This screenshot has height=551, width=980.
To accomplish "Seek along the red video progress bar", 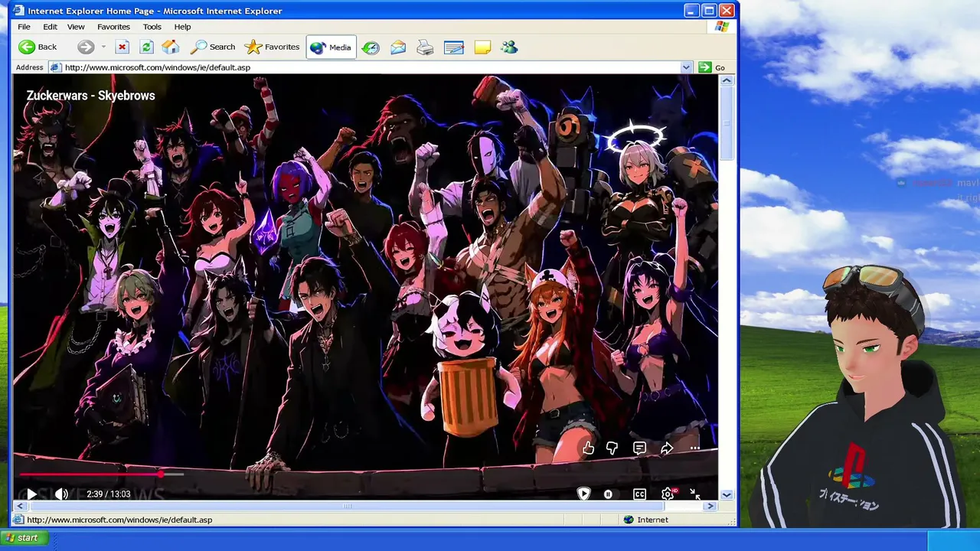I will (x=102, y=474).
